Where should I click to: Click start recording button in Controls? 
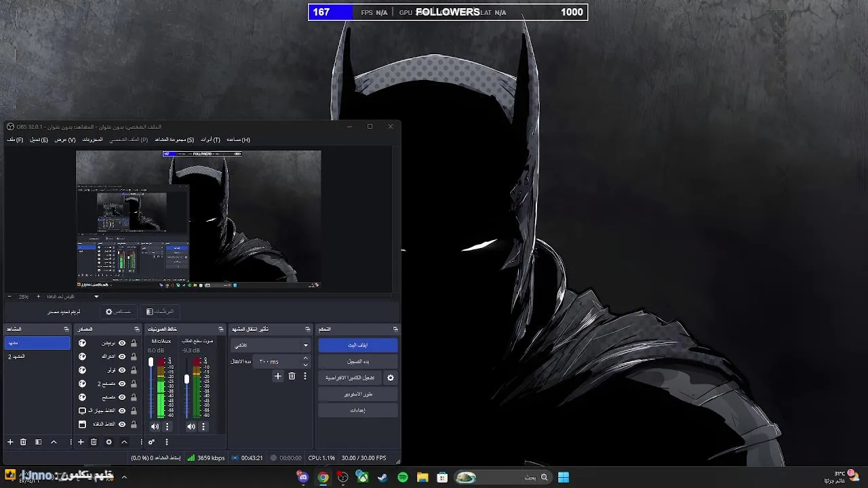pyautogui.click(x=358, y=361)
